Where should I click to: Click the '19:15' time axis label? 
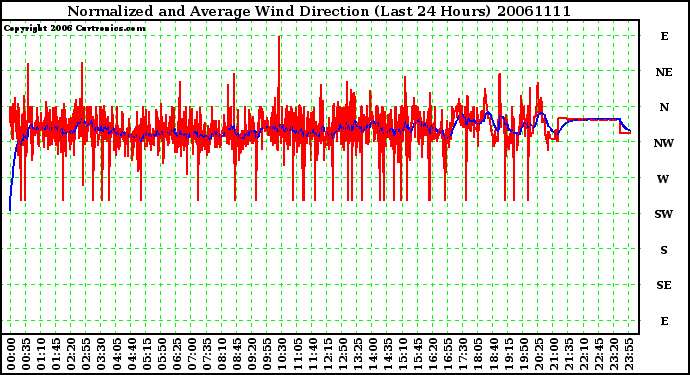click(508, 354)
